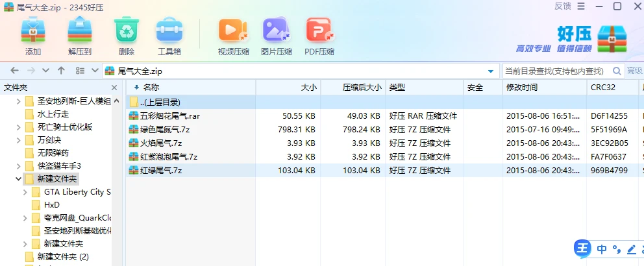The image size is (644, 266).
Task: Close the 文件夹 folder panel
Action: (x=114, y=88)
